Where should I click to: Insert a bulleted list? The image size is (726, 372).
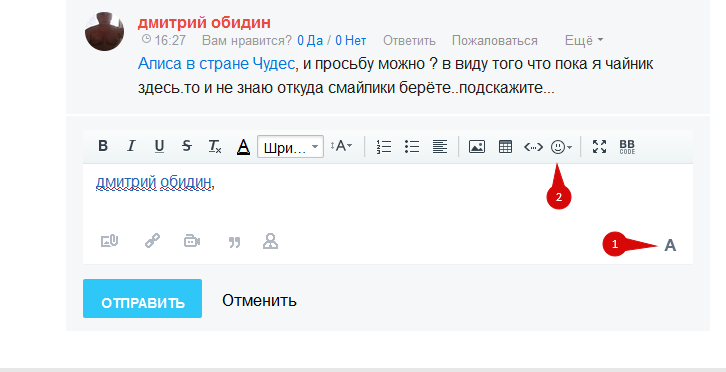(x=412, y=147)
